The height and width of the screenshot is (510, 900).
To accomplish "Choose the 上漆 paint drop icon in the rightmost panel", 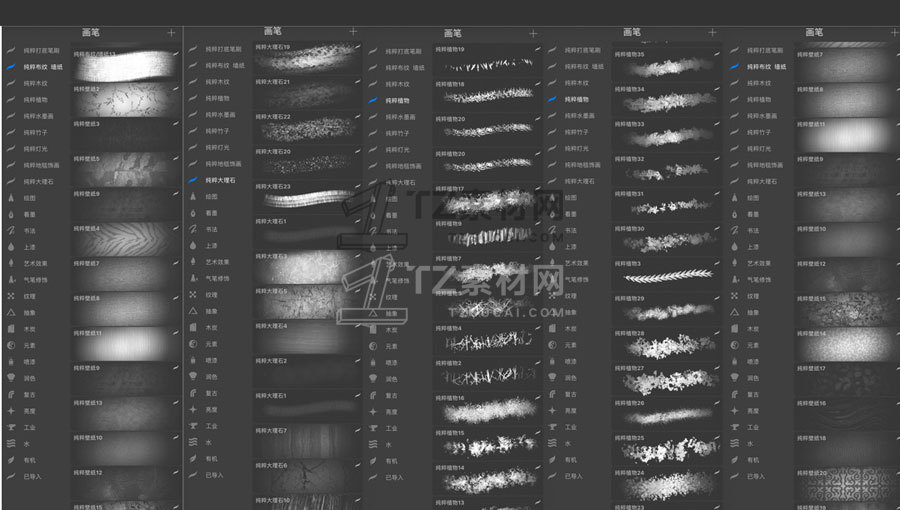I will [734, 247].
